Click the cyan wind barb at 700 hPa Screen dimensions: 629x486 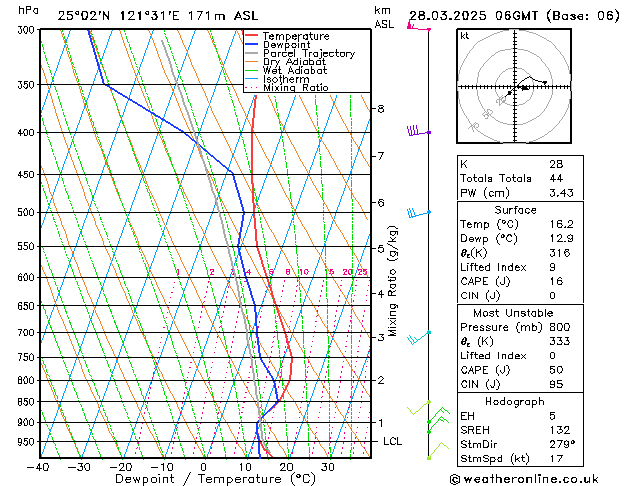pyautogui.click(x=419, y=338)
